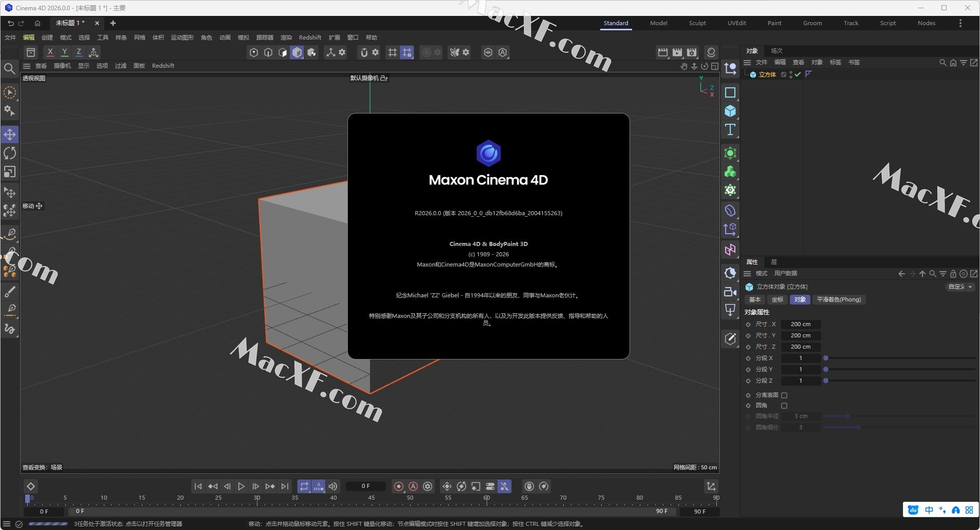Click the play forward button

[241, 486]
